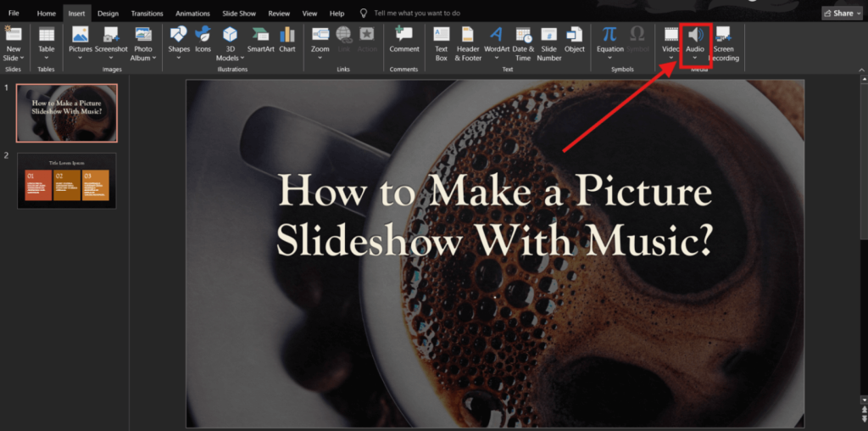
Task: Click the Audio speaker icon
Action: (695, 35)
